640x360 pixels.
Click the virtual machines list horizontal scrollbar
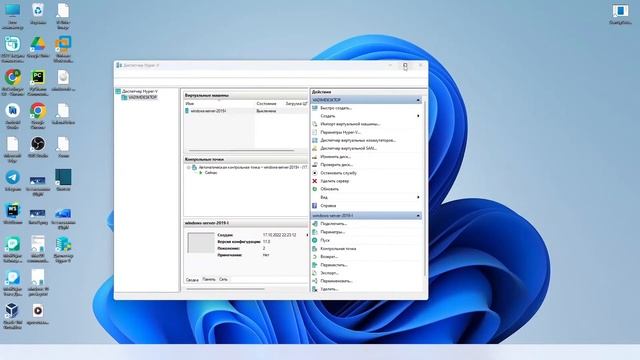[241, 151]
